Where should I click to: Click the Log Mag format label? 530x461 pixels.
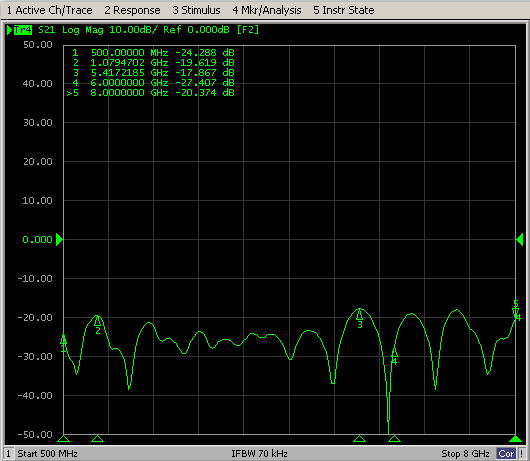(x=82, y=30)
